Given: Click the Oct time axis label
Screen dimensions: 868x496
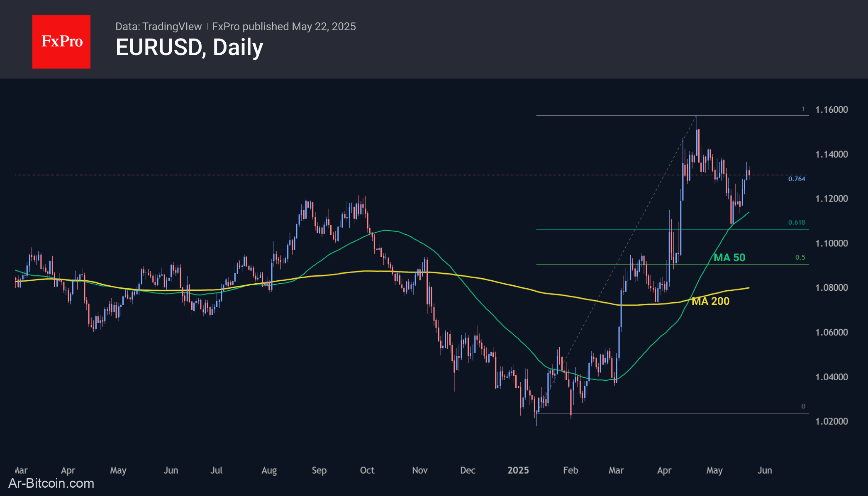Looking at the screenshot, I should (x=367, y=470).
